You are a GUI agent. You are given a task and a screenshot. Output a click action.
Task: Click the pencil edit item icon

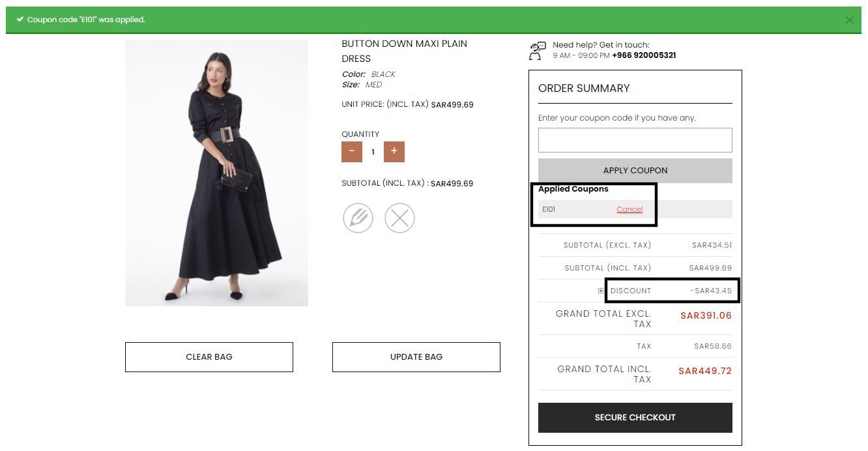(358, 218)
